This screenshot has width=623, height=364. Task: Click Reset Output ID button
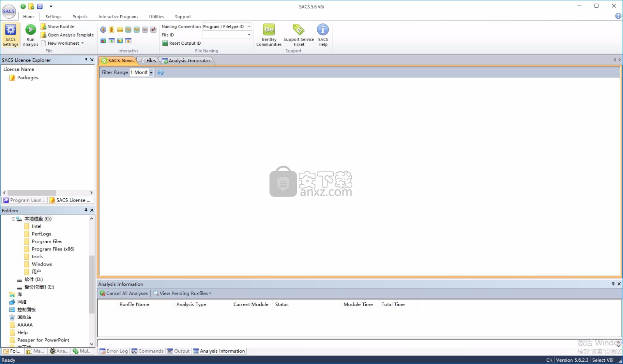coord(181,43)
